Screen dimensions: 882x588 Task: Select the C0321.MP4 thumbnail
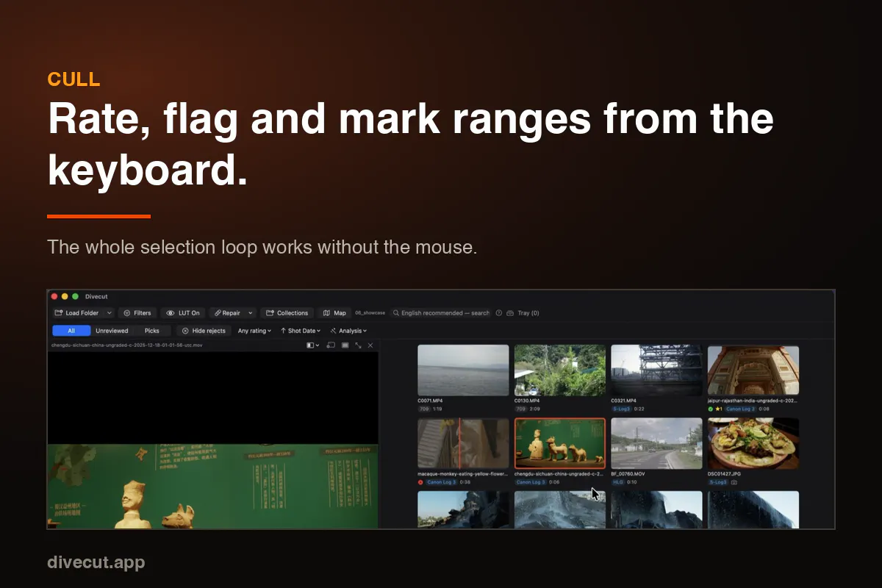(x=656, y=370)
